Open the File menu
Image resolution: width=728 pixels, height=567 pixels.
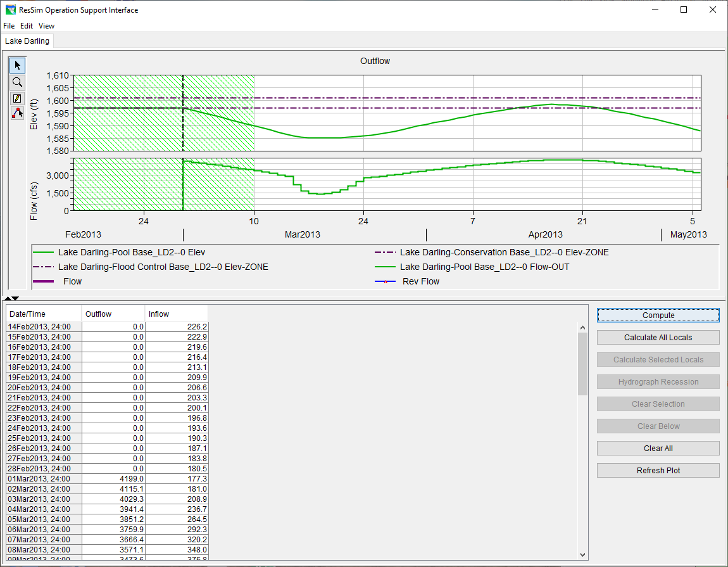pos(9,26)
